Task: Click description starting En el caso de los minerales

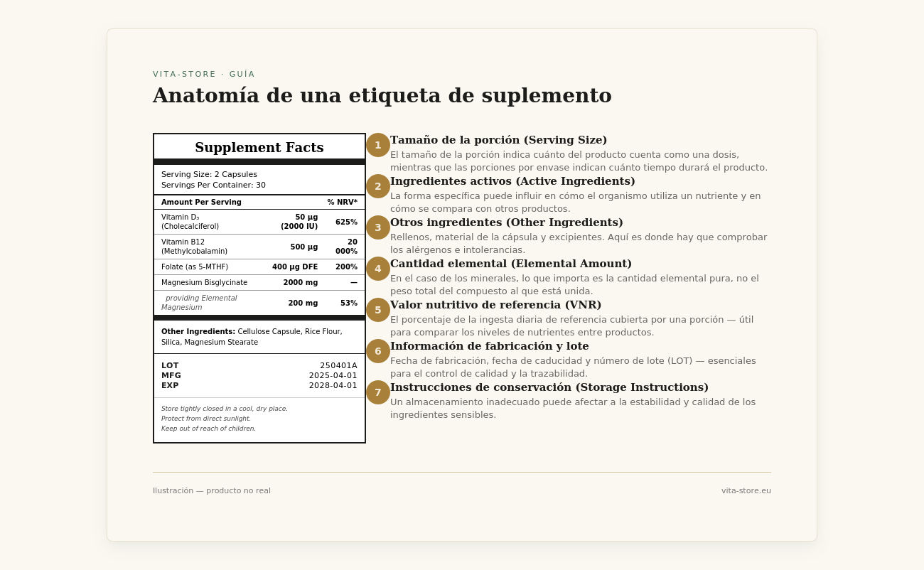Action: [x=574, y=284]
